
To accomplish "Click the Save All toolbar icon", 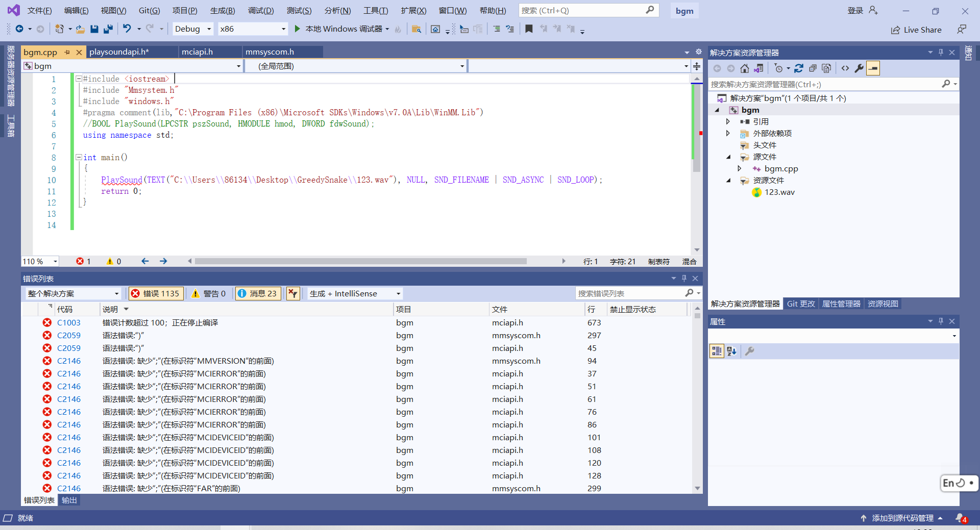I will pyautogui.click(x=108, y=29).
